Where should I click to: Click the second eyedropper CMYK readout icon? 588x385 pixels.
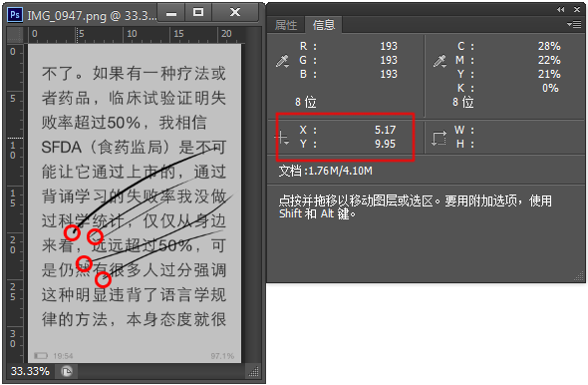coord(439,61)
